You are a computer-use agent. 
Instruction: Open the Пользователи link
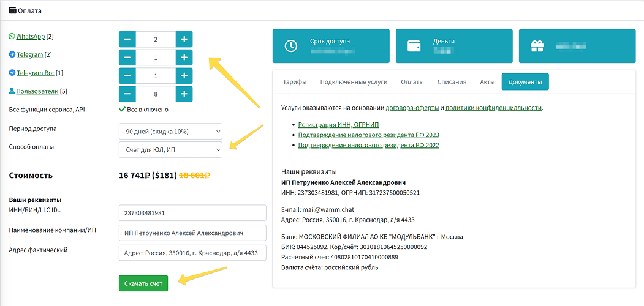tap(37, 91)
